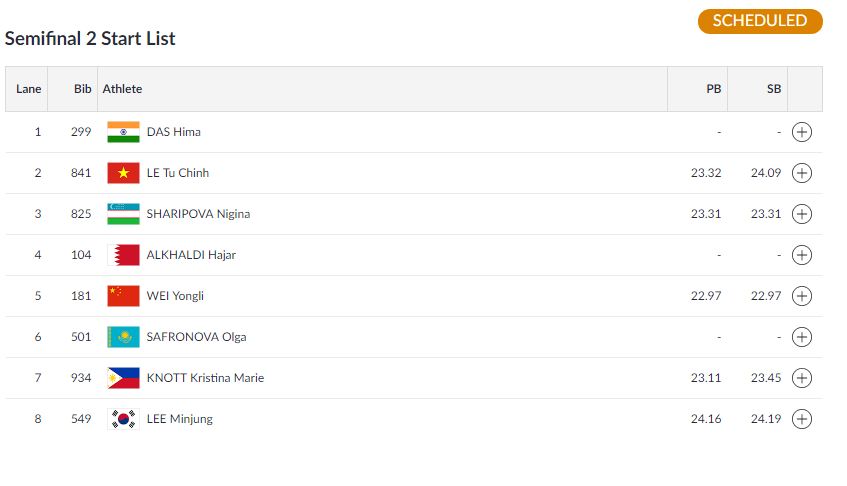Click the Vietnam flag next to LE Tu Chinh

point(124,173)
